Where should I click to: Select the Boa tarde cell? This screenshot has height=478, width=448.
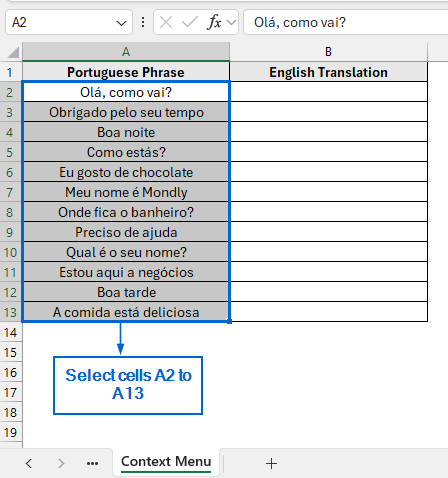coord(126,292)
